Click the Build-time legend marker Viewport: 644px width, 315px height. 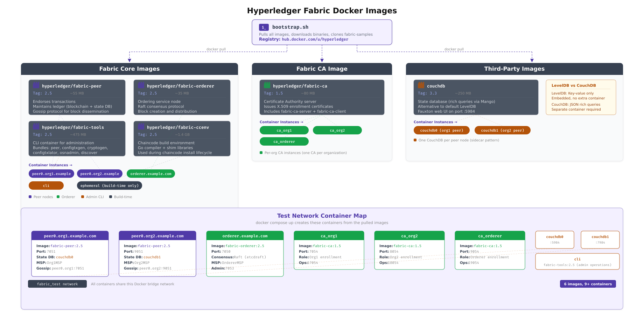[x=111, y=197]
